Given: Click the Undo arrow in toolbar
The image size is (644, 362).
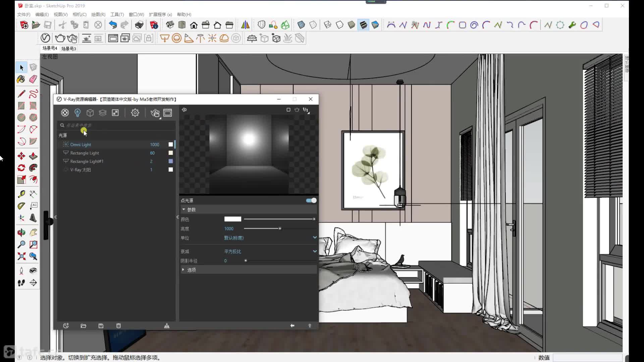Looking at the screenshot, I should point(113,25).
